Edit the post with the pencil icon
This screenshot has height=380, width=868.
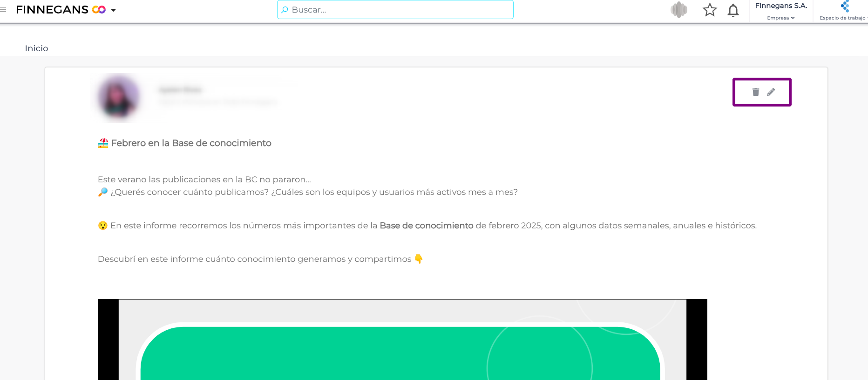click(x=771, y=92)
